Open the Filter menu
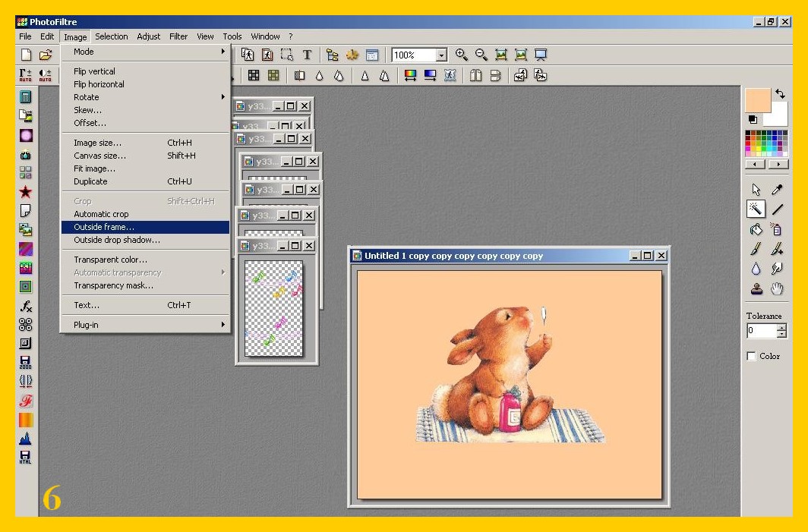808x532 pixels. tap(178, 36)
